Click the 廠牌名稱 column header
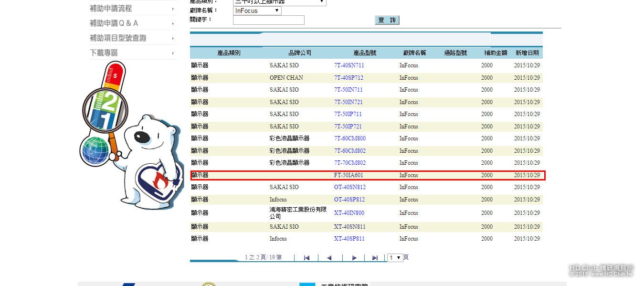This screenshot has width=644, height=286. coord(414,53)
